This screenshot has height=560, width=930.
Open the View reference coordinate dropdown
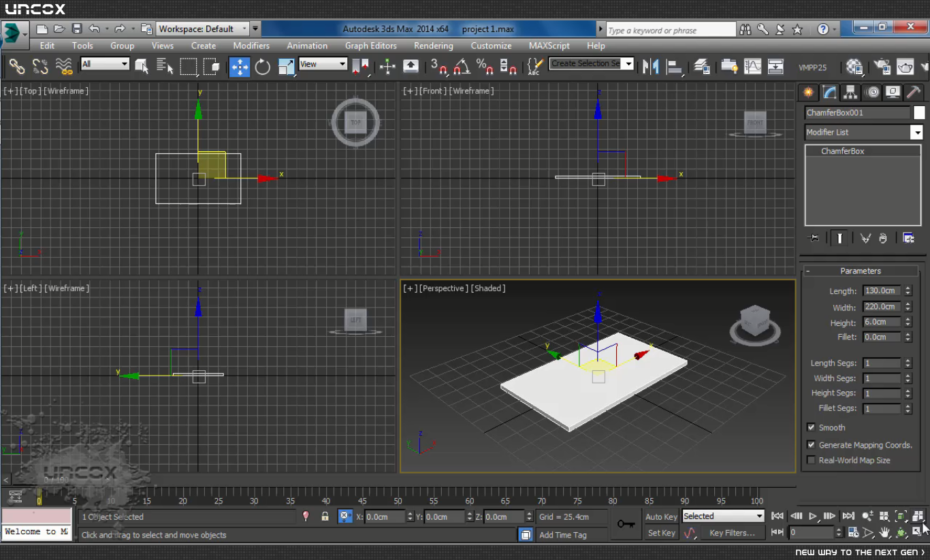tap(323, 64)
